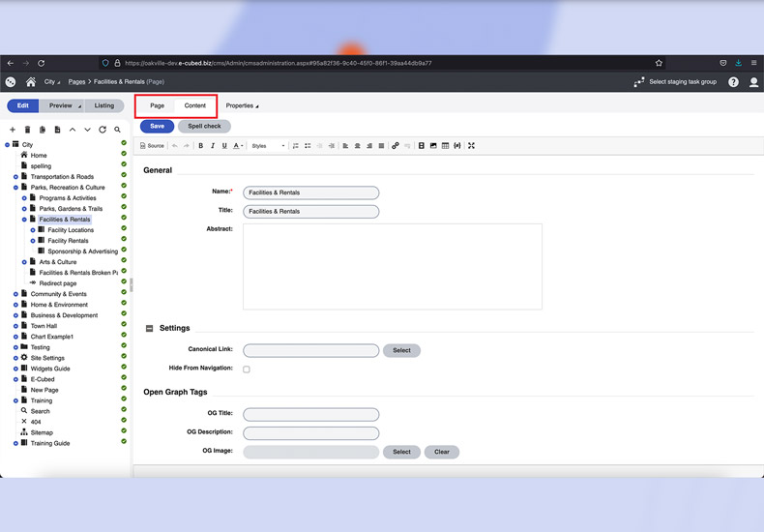The image size is (764, 532).
Task: Switch to Edit mode toggle
Action: (22, 105)
